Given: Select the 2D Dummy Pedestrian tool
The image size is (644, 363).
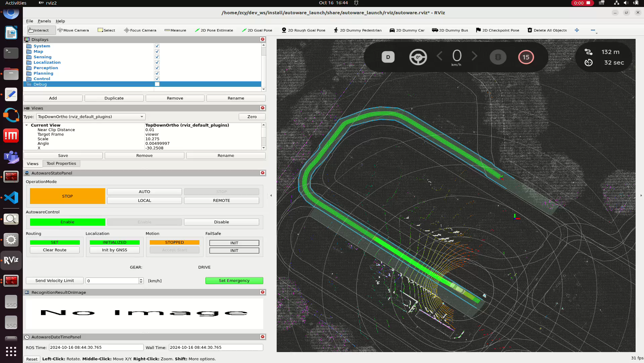Looking at the screenshot, I should tap(358, 30).
